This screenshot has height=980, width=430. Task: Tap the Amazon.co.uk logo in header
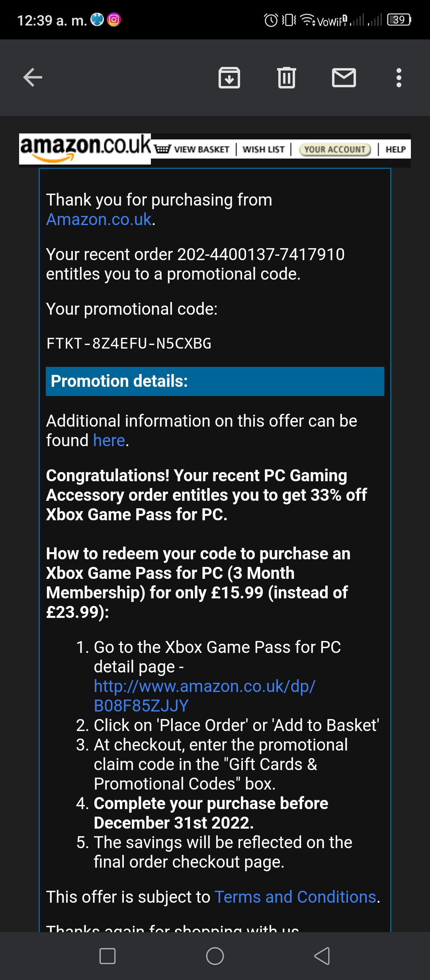point(85,149)
